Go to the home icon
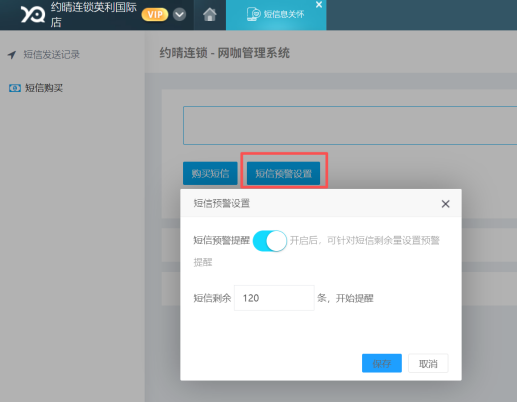Image resolution: width=517 pixels, height=402 pixels. tap(210, 15)
